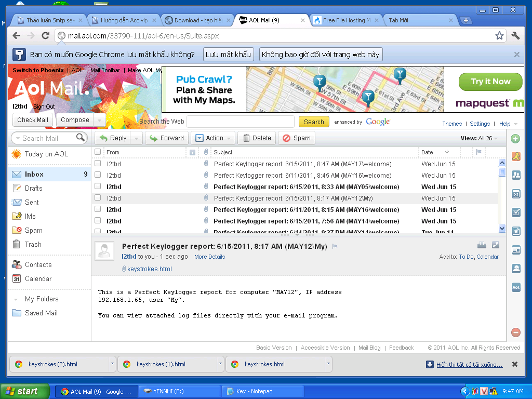Screen dimensions: 532x399
Task: Expand the Reply dropdown arrow
Action: coord(137,138)
